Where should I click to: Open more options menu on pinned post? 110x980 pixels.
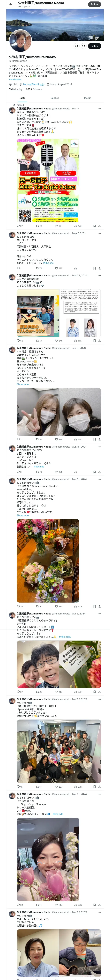(99, 108)
